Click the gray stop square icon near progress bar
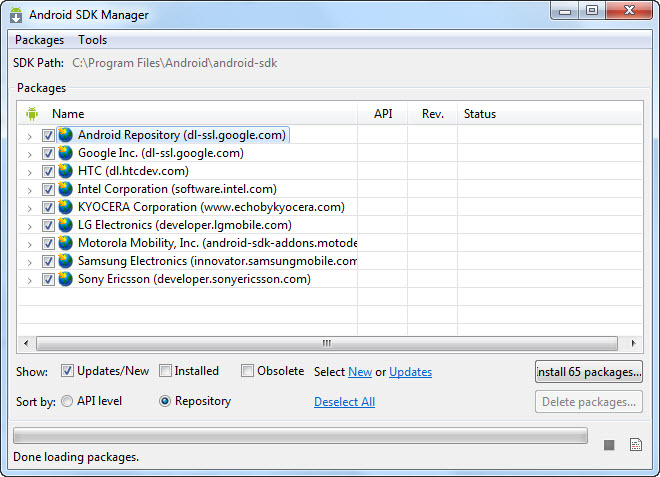This screenshot has width=660, height=477. (609, 445)
